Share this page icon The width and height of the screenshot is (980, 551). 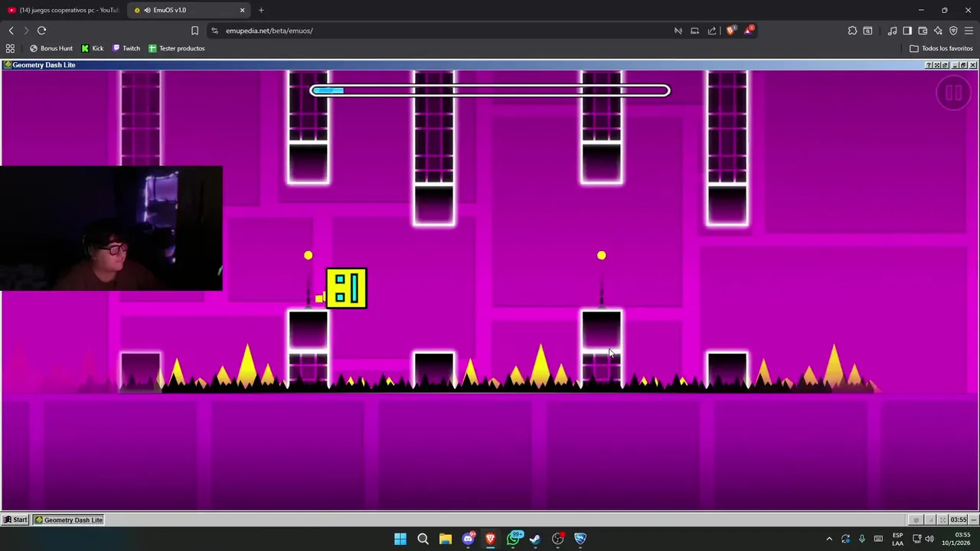point(712,31)
